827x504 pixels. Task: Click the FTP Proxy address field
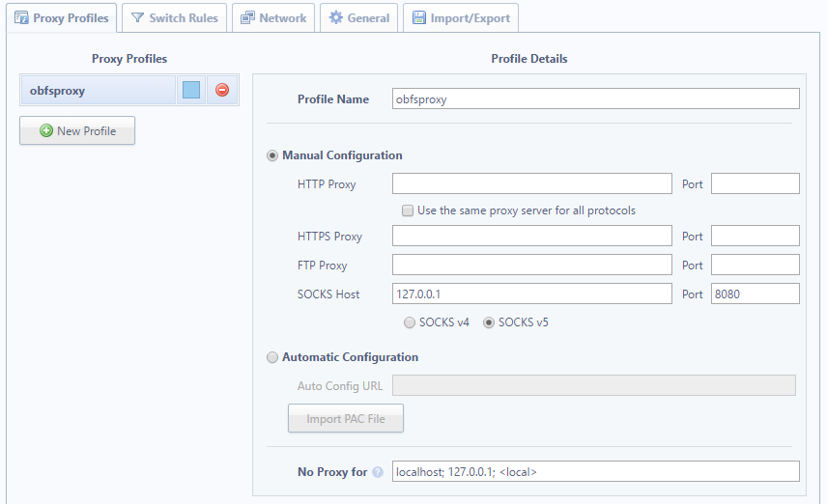click(x=531, y=265)
